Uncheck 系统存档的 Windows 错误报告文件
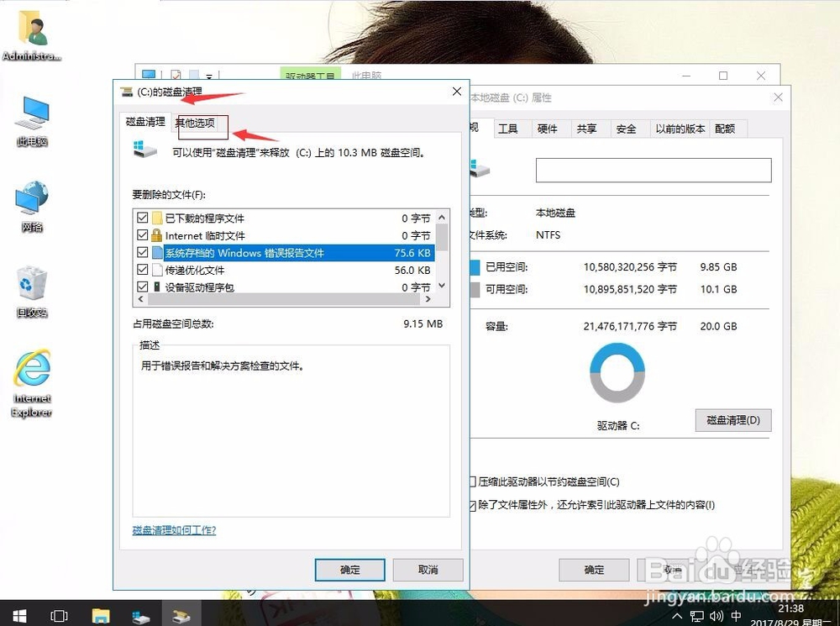 [x=143, y=252]
